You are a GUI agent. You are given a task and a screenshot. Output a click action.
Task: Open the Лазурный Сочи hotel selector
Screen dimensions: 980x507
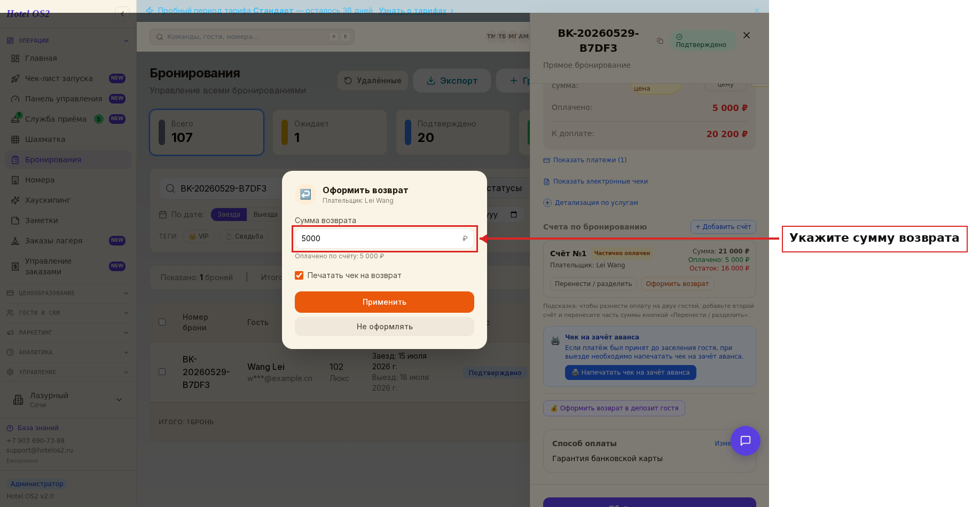coord(68,400)
